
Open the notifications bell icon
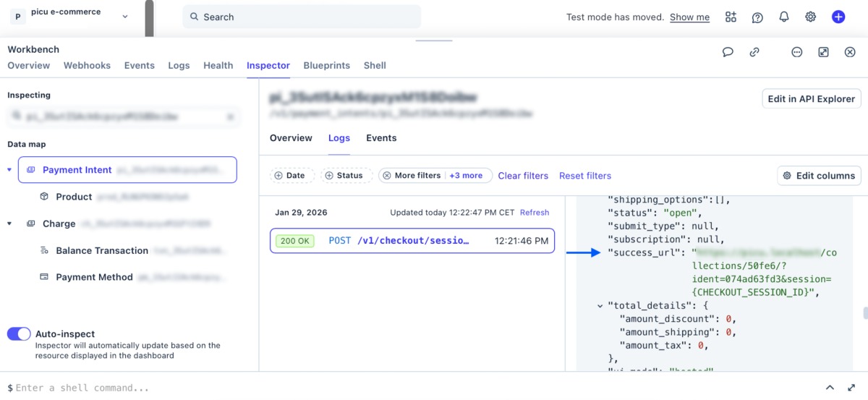click(x=784, y=17)
